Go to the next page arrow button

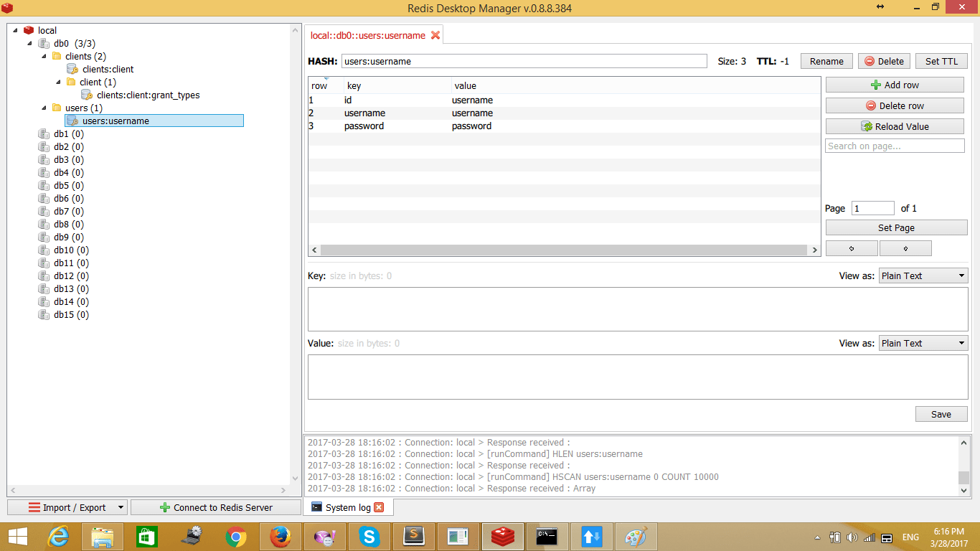(905, 248)
